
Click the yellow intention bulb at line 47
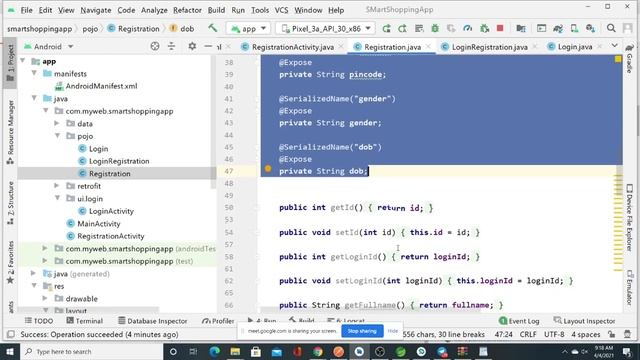268,169
